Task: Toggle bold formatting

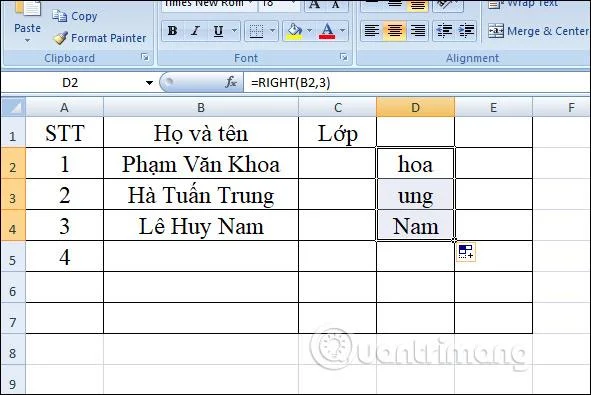Action: tap(173, 31)
